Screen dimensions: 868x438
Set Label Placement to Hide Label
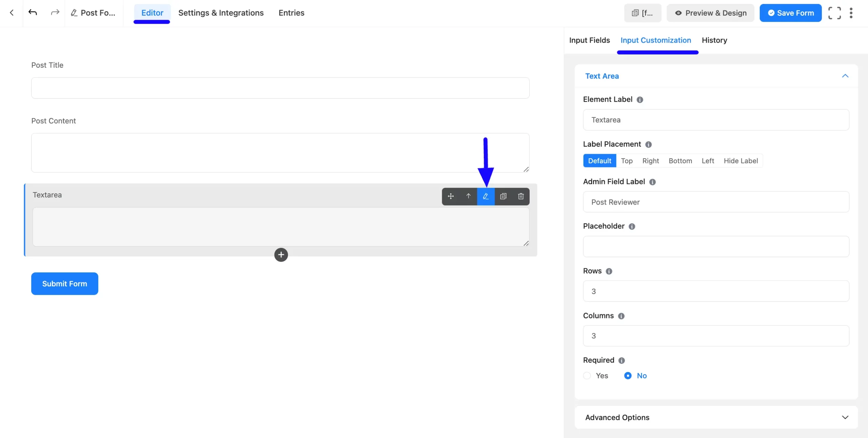pyautogui.click(x=741, y=161)
